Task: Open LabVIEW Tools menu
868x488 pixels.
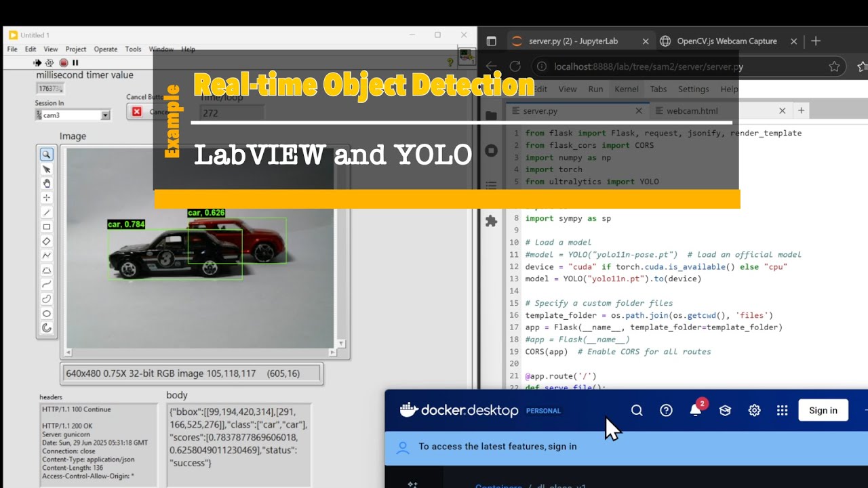Action: [x=134, y=49]
